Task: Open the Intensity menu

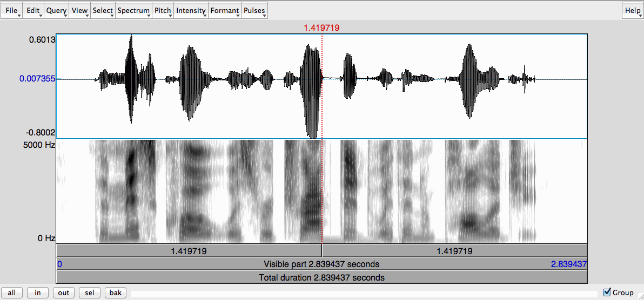Action: tap(191, 11)
